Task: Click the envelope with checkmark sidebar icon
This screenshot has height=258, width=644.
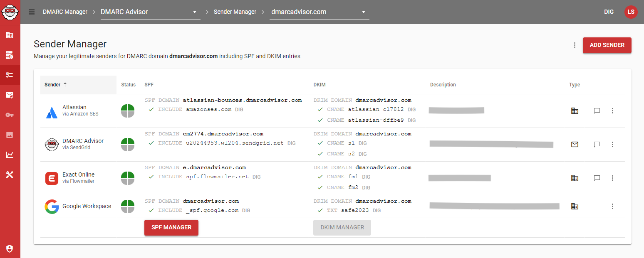Action: (x=10, y=95)
